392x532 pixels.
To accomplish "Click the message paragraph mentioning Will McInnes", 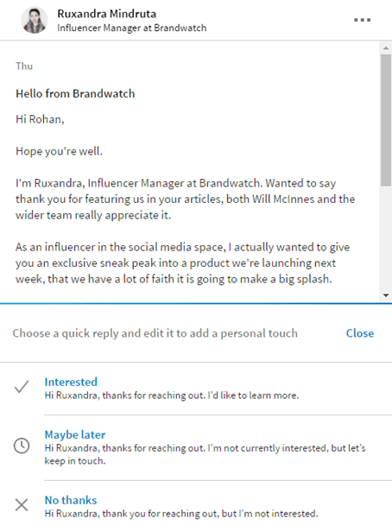I will click(185, 199).
